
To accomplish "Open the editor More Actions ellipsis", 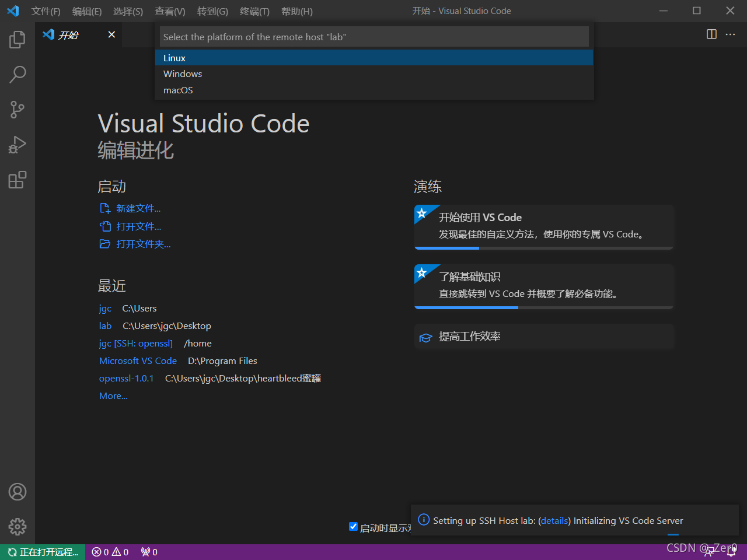I will (x=730, y=34).
